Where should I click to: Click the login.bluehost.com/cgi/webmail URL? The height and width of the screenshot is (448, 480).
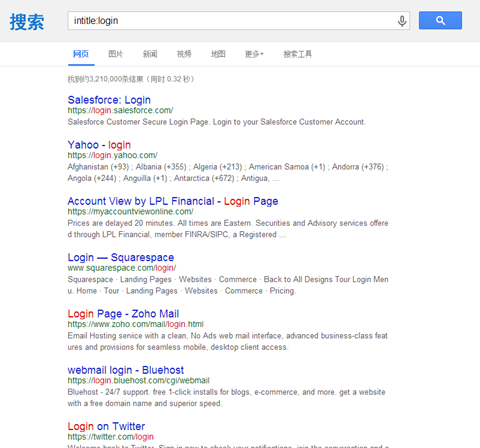[x=139, y=381]
